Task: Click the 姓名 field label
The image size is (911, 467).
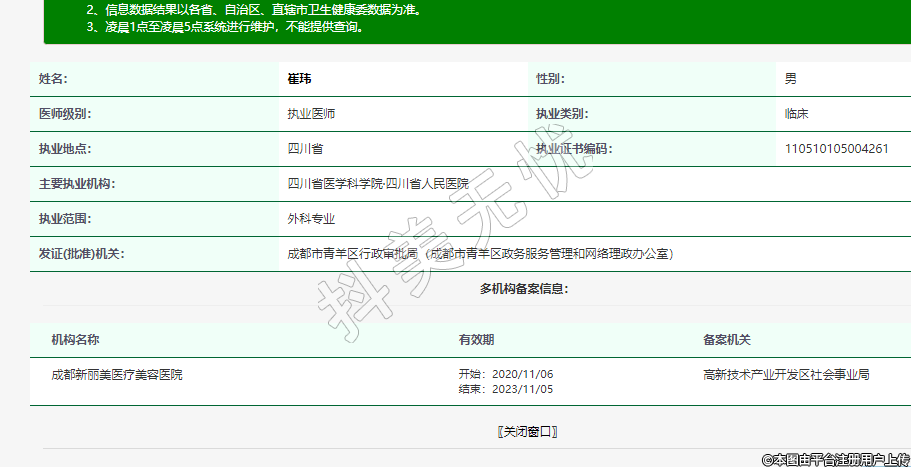Action: tap(52, 79)
